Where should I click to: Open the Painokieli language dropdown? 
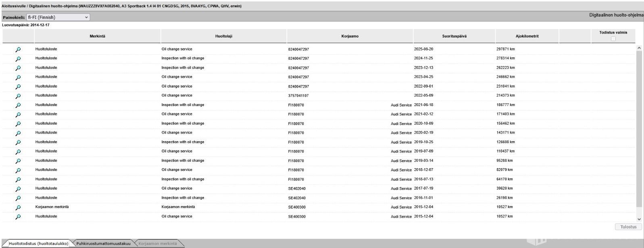coord(58,17)
